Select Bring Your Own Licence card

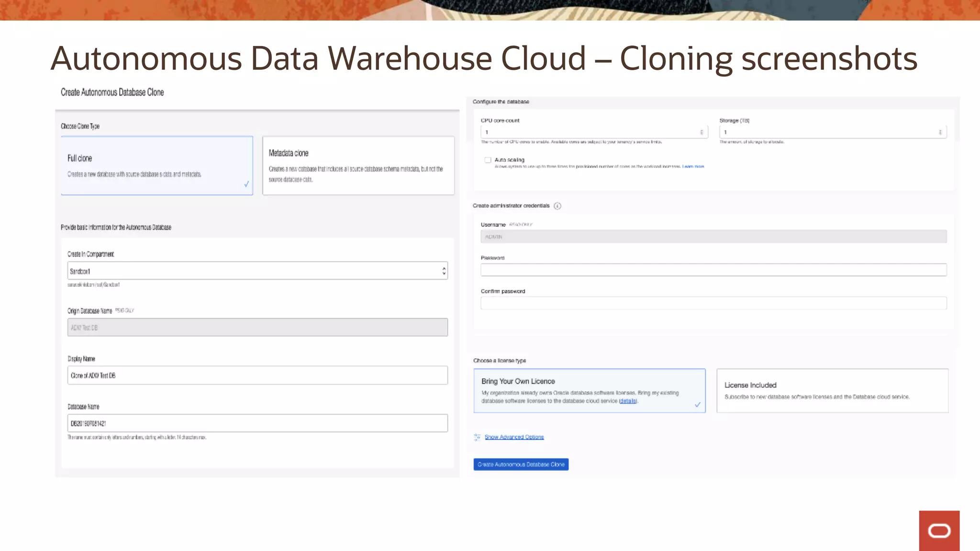pos(590,391)
